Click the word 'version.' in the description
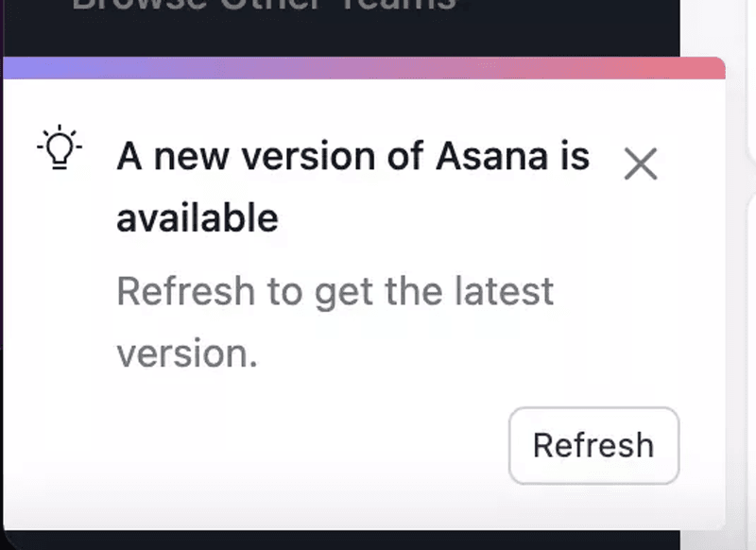Viewport: 756px width, 550px height. [x=186, y=353]
